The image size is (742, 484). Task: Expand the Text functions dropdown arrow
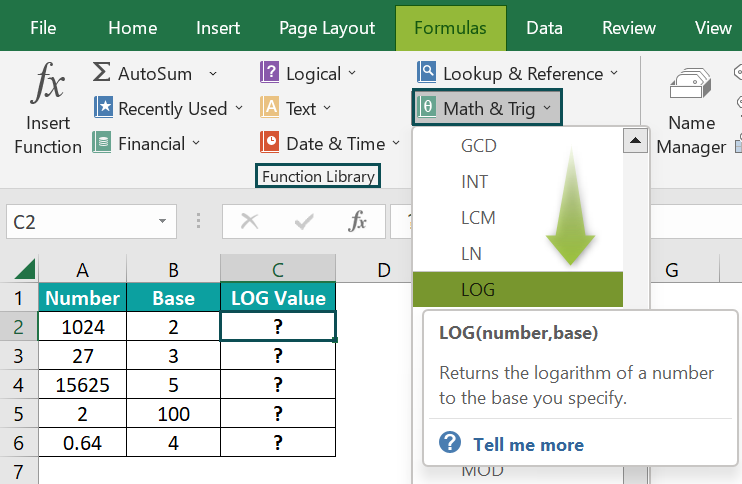click(x=327, y=108)
